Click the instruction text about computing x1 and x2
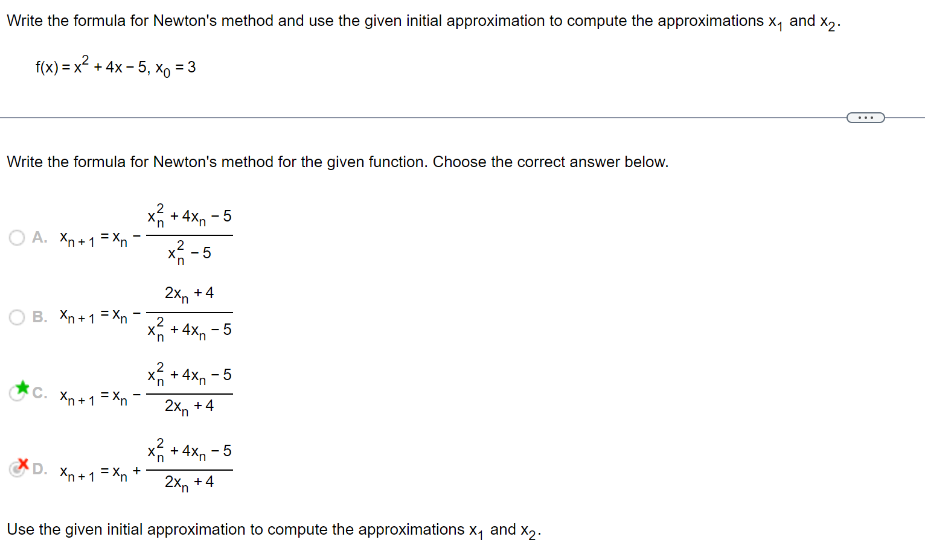 (272, 529)
